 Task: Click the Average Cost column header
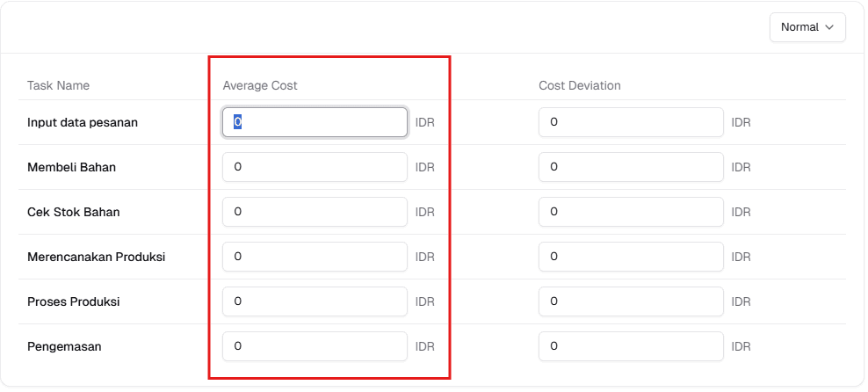(x=260, y=85)
